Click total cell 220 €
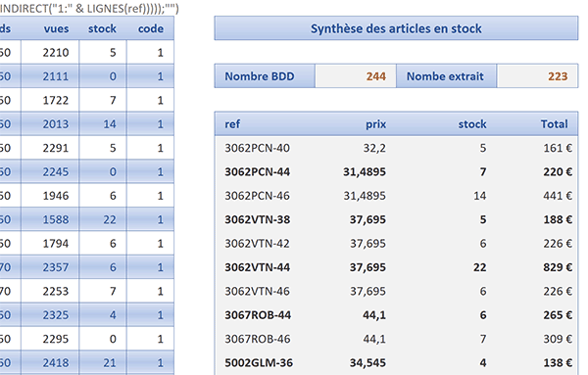 tap(558, 172)
